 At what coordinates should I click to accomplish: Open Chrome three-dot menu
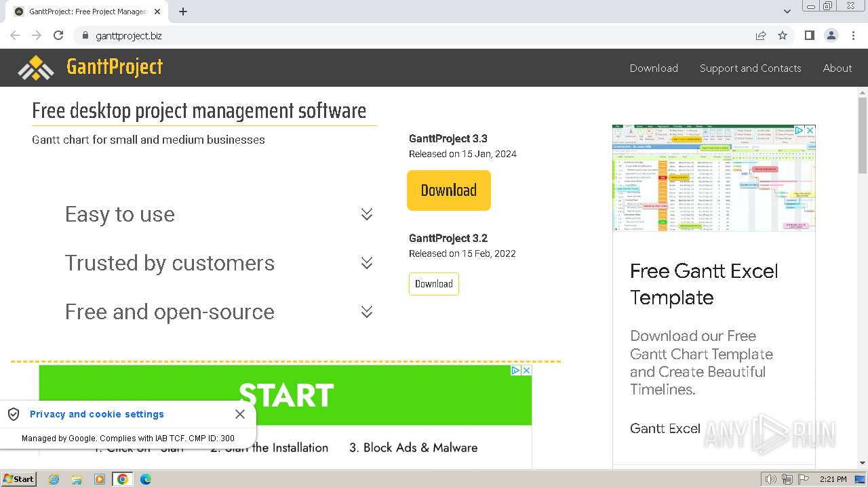854,35
